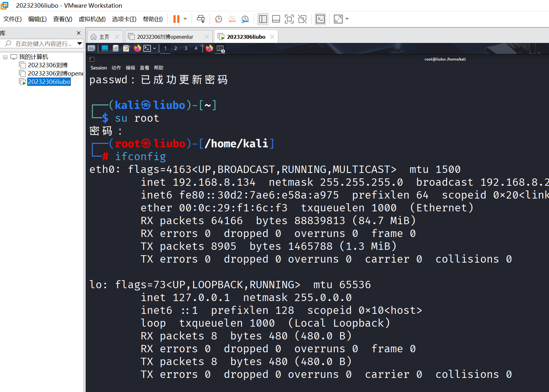Open the 编辑(E) menu in VMware
Viewport: 549px width, 392px height.
(x=37, y=19)
